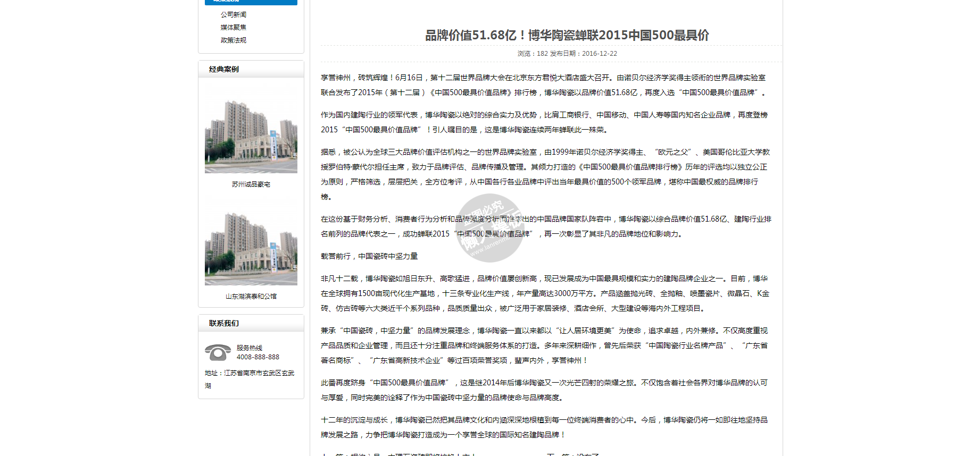
Task: Click the highlighted blue sidebar heading at top
Action: point(251,2)
